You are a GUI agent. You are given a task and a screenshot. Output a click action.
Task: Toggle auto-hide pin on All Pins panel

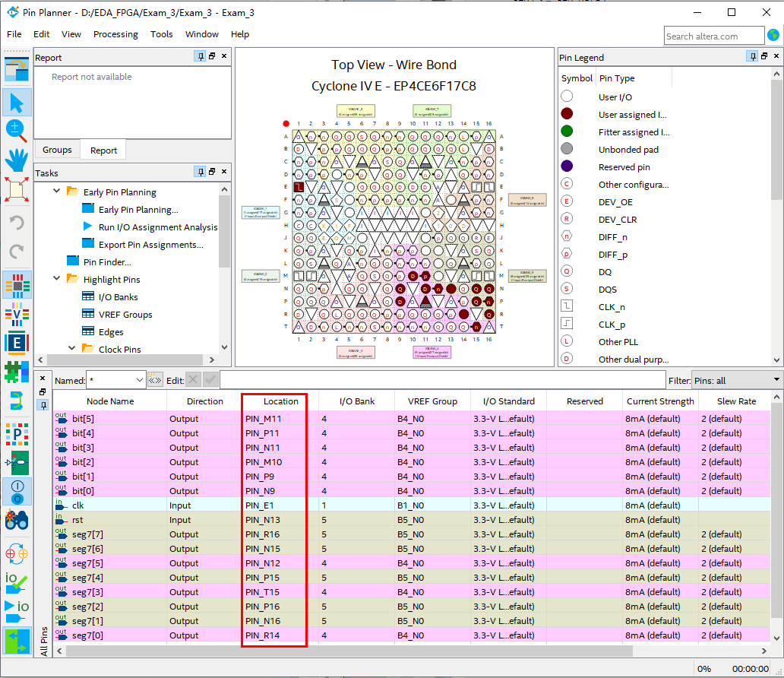coord(43,405)
